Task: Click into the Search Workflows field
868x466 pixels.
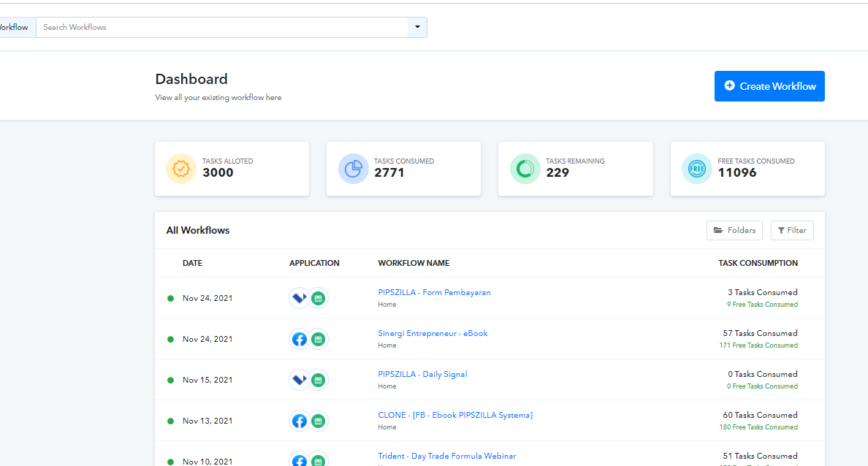Action: (222, 27)
